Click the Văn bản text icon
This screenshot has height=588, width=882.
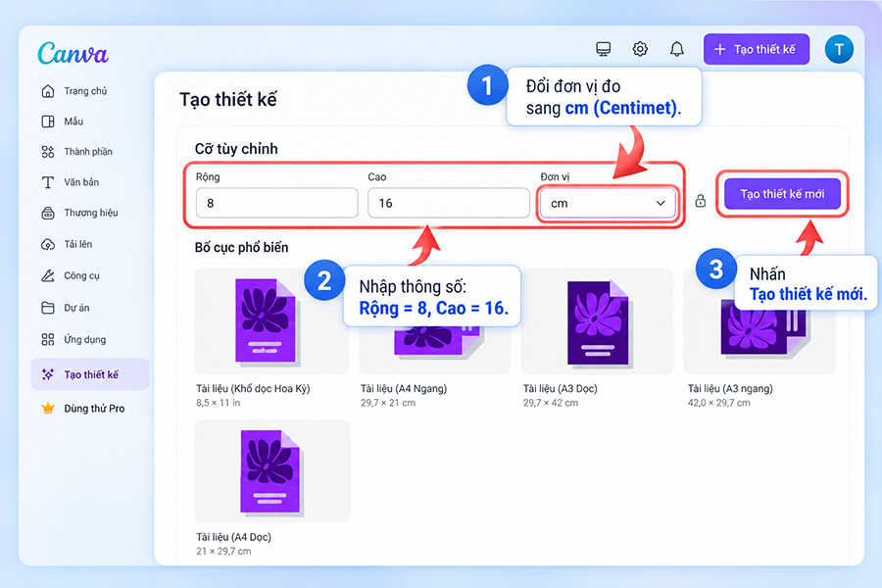coord(48,182)
